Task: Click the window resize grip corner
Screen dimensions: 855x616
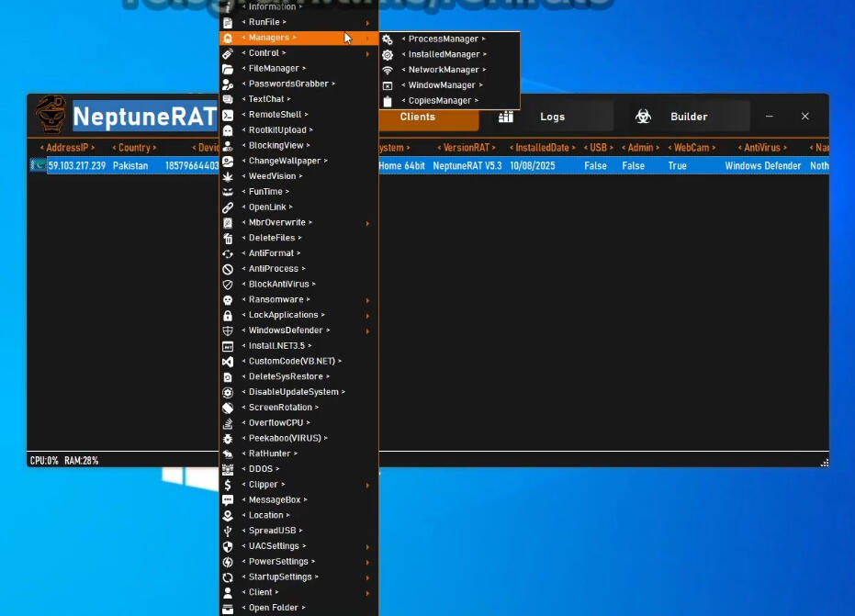Action: click(x=824, y=463)
